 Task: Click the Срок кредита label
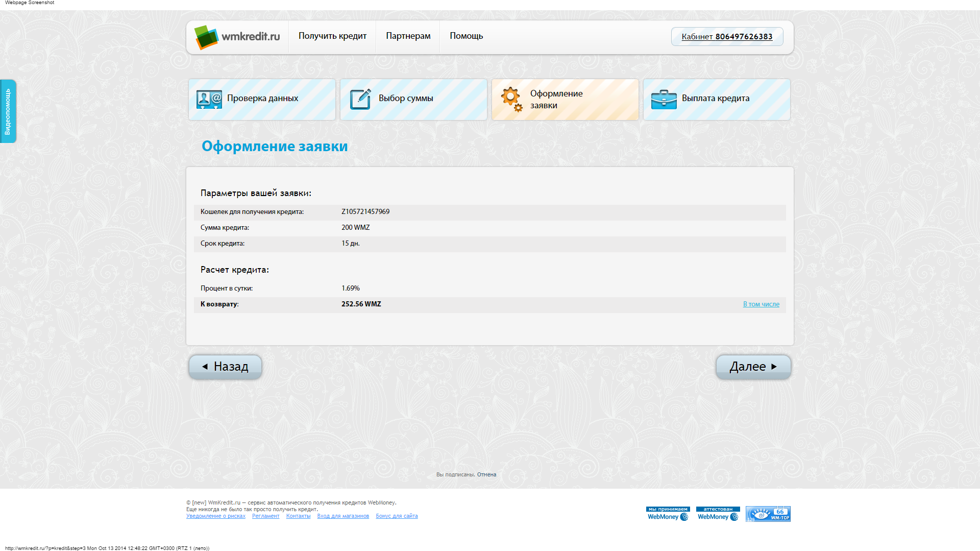[223, 244]
